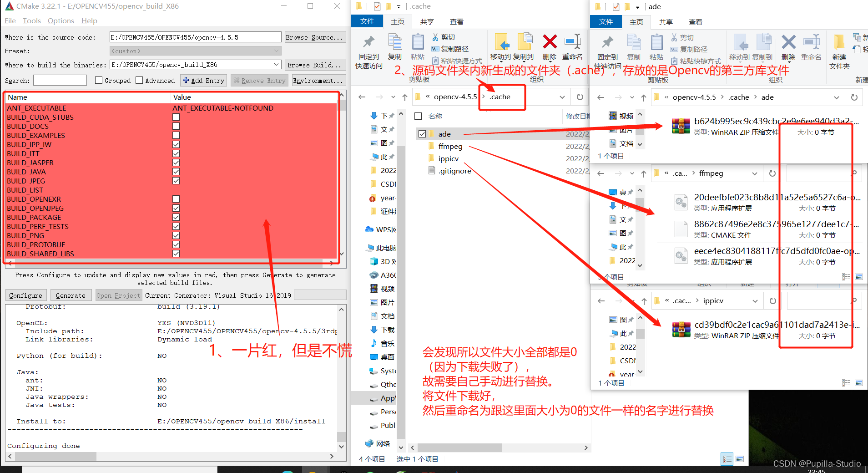The image size is (868, 473).
Task: Click the Copy icon in .cache window ribbon
Action: pos(395,42)
